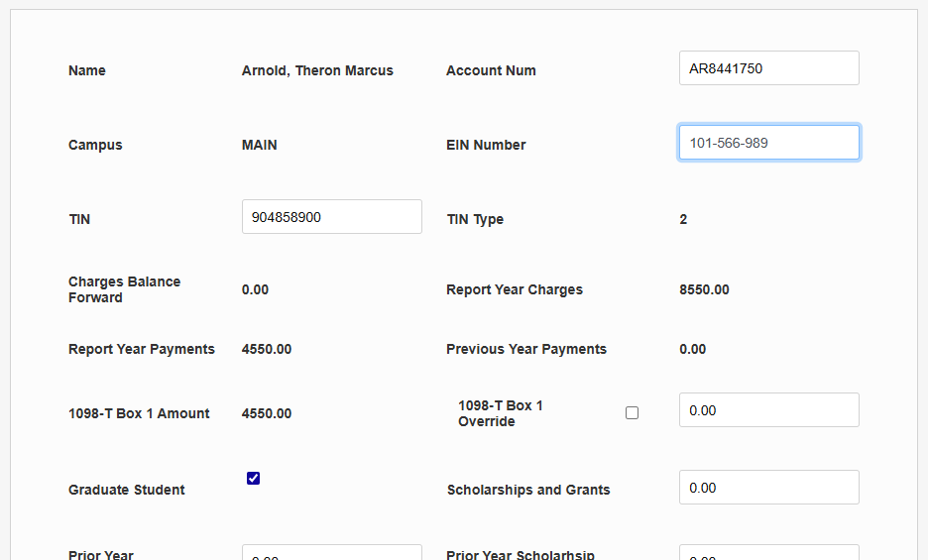Click the student name Arnold, Theron Marcus
The image size is (928, 560).
[x=317, y=70]
